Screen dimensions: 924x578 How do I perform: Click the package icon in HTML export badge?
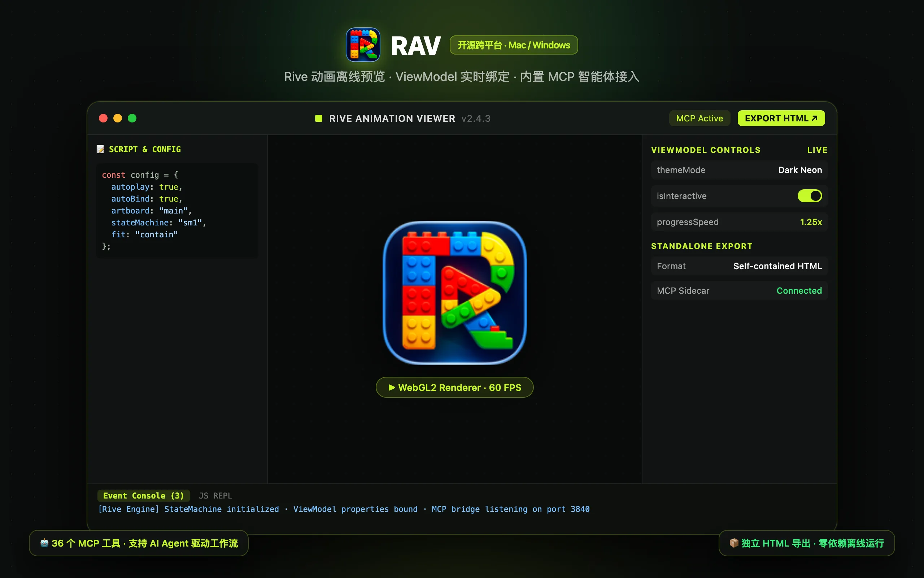tap(733, 543)
